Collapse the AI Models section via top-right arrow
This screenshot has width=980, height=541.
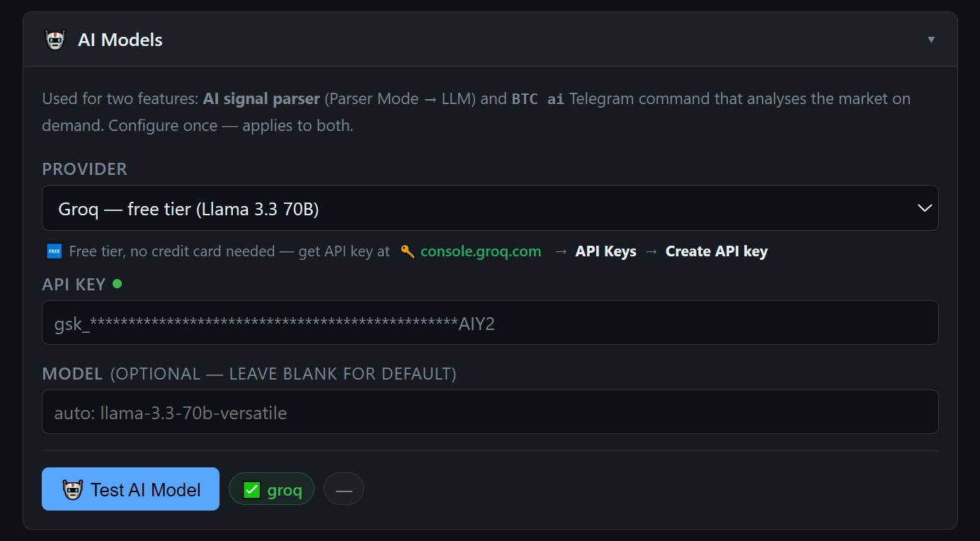pos(930,40)
